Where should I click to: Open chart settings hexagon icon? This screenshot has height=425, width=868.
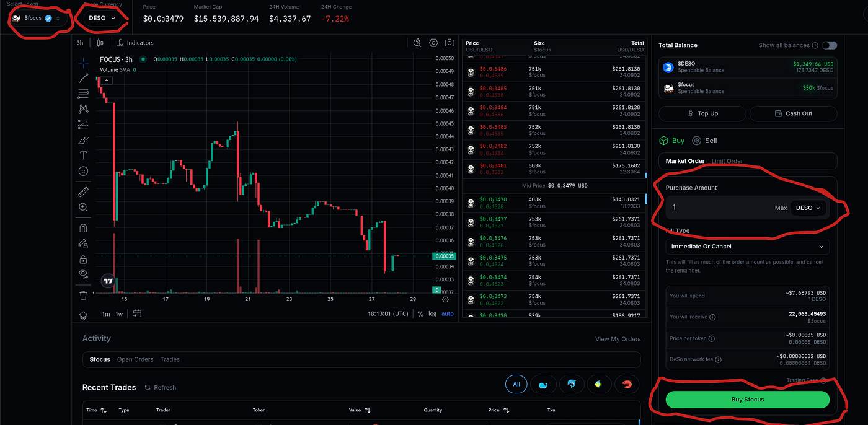coord(433,43)
